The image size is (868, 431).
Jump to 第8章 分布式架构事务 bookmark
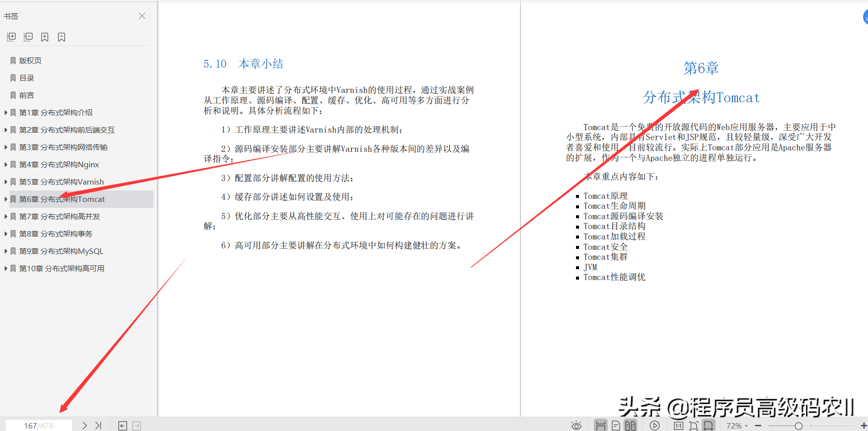pyautogui.click(x=56, y=234)
